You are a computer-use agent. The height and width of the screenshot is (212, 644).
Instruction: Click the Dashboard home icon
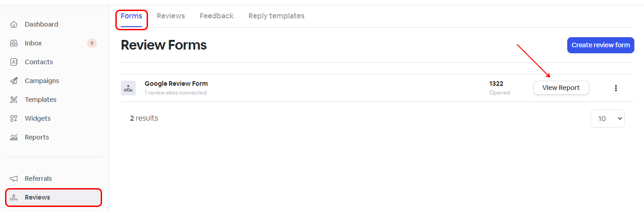pyautogui.click(x=14, y=24)
